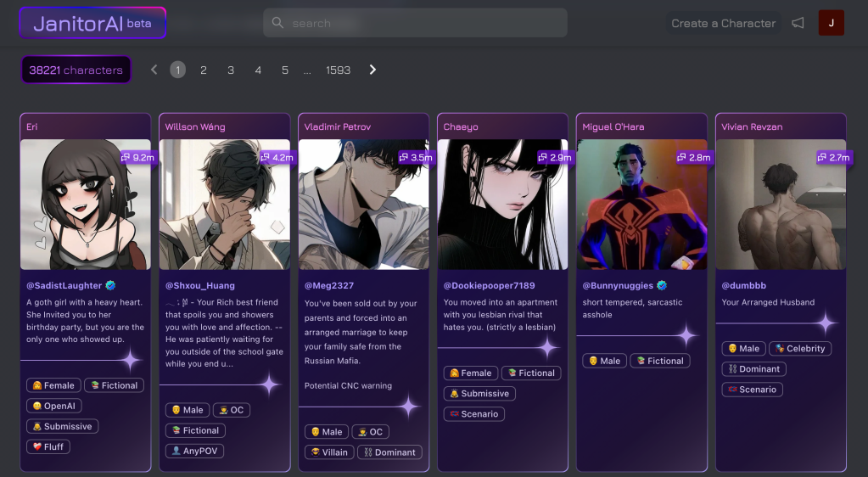Select page 3 in pagination
This screenshot has height=477, width=868.
point(231,70)
